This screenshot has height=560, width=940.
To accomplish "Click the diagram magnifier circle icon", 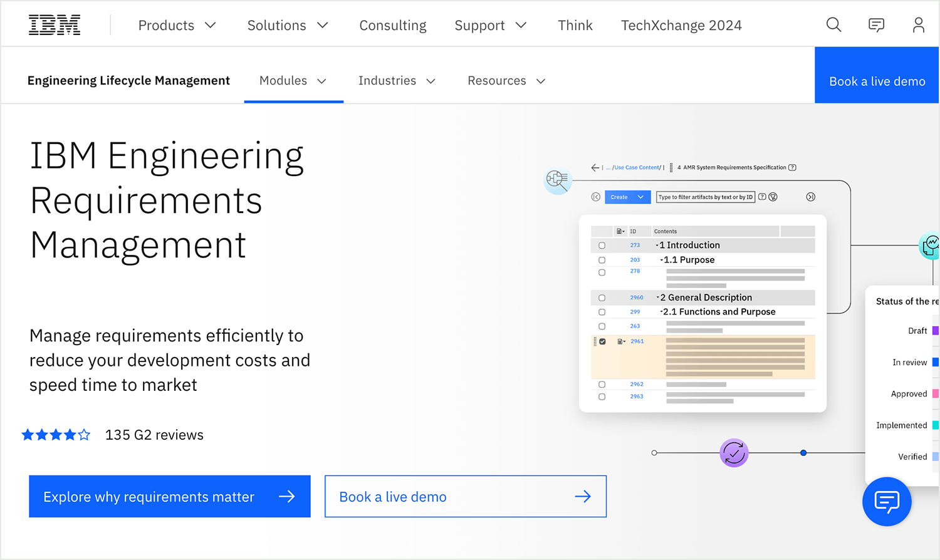I will pyautogui.click(x=557, y=180).
